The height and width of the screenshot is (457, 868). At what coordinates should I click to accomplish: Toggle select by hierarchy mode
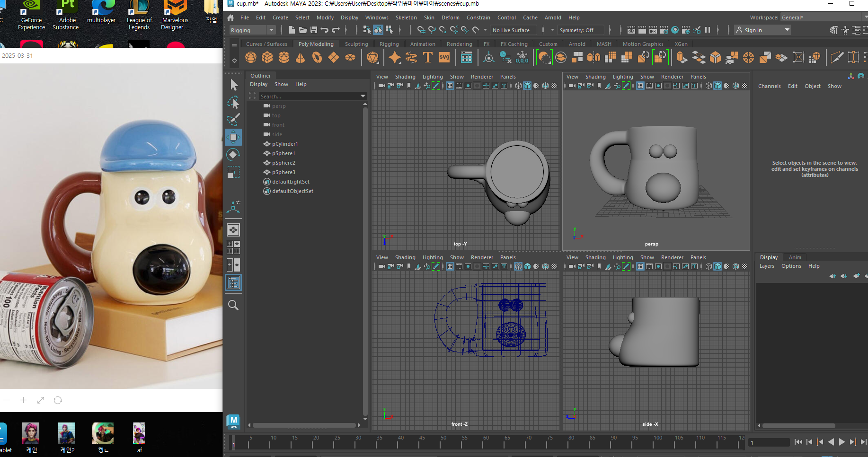[x=367, y=30]
